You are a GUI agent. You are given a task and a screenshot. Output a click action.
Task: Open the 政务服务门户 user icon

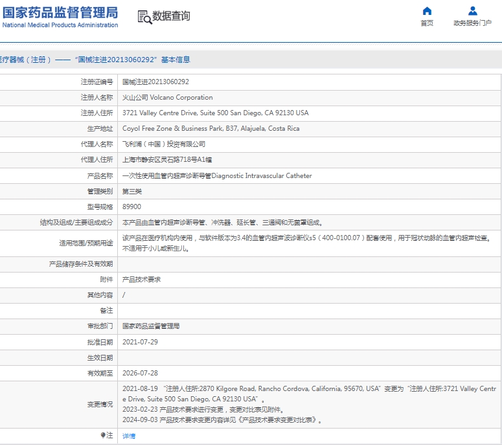[x=473, y=11]
